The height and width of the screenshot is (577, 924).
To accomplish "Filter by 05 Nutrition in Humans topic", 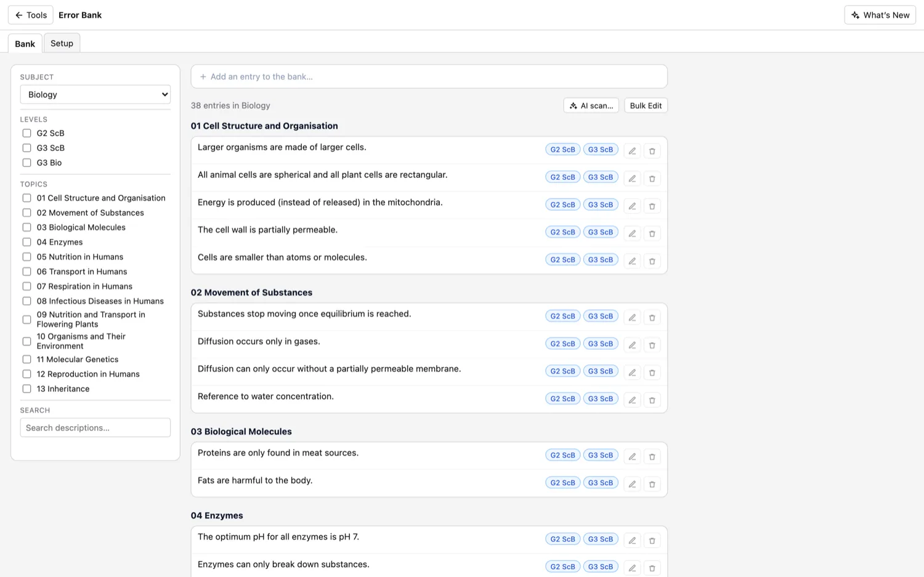I will [26, 257].
